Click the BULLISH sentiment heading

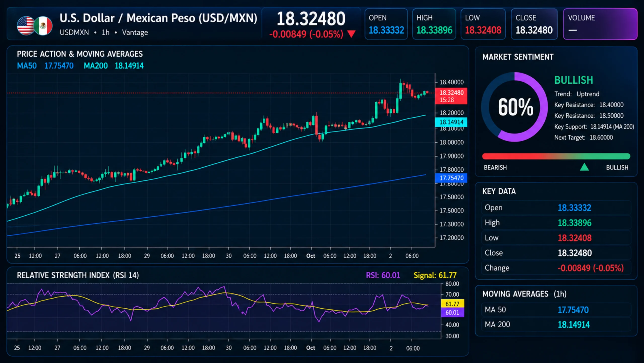click(574, 80)
